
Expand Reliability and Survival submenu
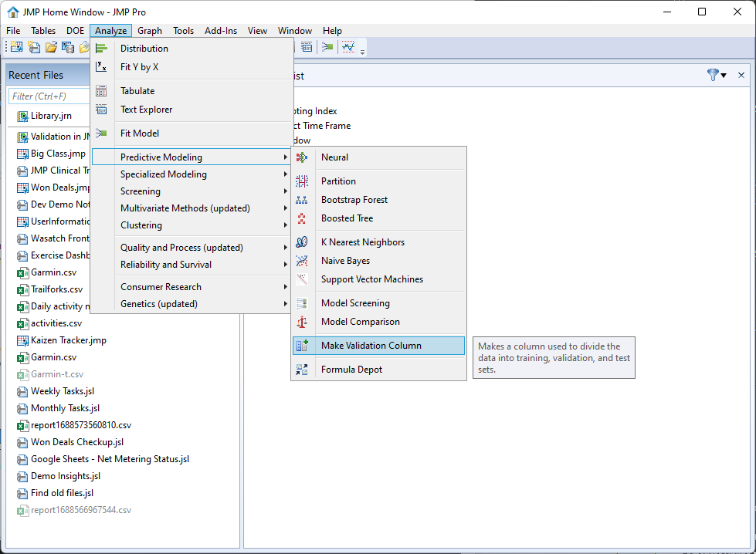click(x=192, y=265)
